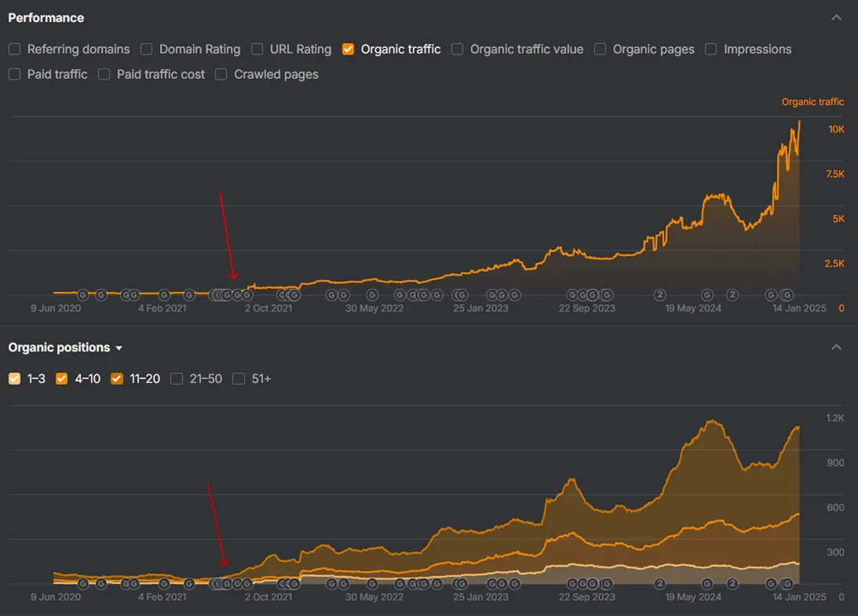858x616 pixels.
Task: Select the Impressions metric option
Action: (711, 49)
